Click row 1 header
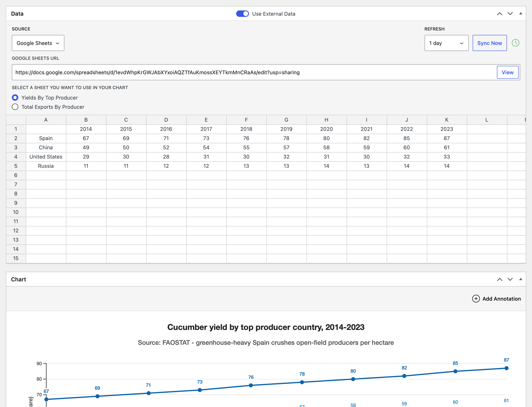 [16, 129]
